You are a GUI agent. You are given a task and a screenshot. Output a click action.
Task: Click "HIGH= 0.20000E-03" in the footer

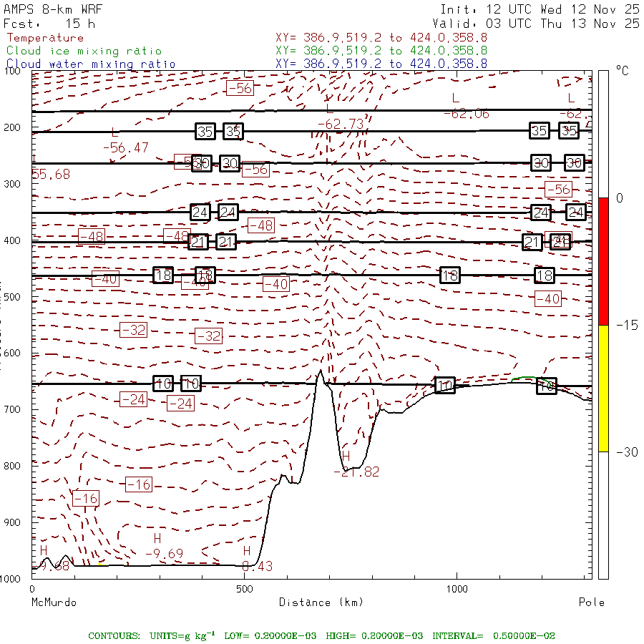click(x=374, y=636)
